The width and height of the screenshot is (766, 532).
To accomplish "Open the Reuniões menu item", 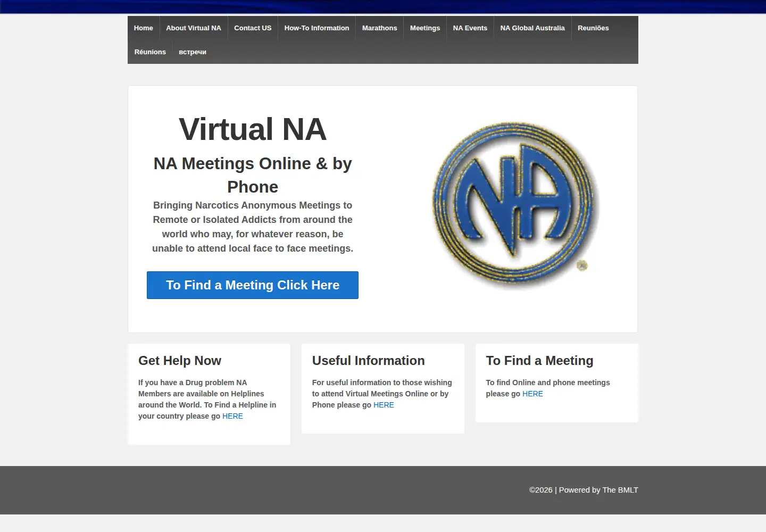I will pyautogui.click(x=593, y=28).
